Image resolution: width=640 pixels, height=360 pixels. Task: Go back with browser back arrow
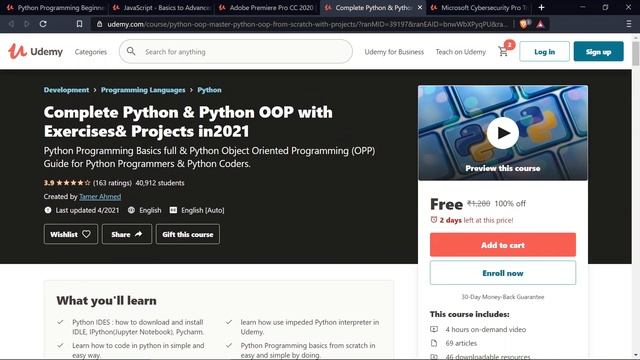11,24
